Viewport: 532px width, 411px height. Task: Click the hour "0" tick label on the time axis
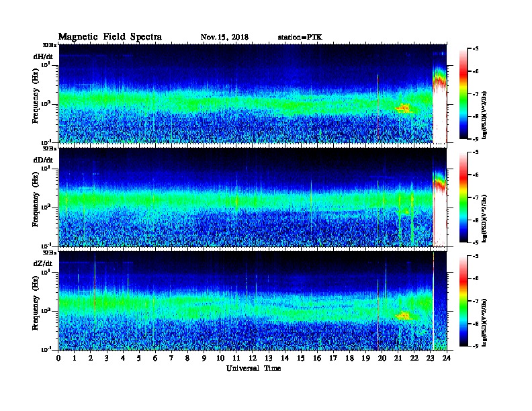tap(58, 358)
